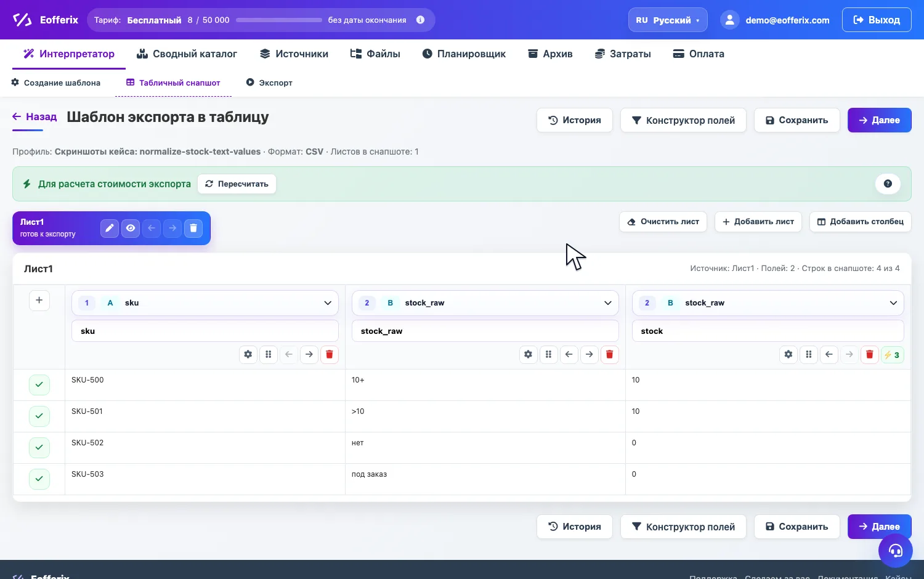Viewport: 924px width, 579px height.
Task: Delete sheet Лист1 with trash icon
Action: (193, 228)
